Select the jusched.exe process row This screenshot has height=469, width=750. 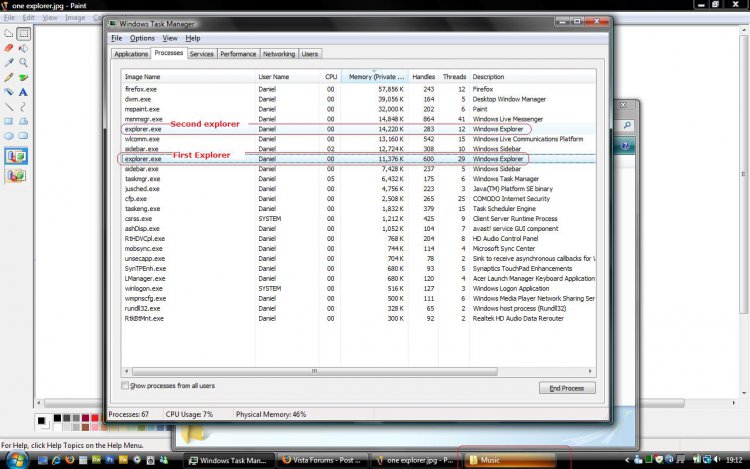pos(359,189)
